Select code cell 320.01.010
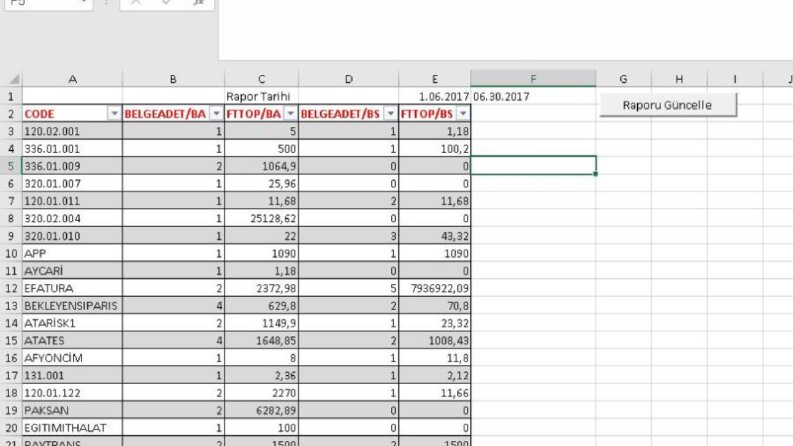This screenshot has width=793, height=446. (72, 236)
